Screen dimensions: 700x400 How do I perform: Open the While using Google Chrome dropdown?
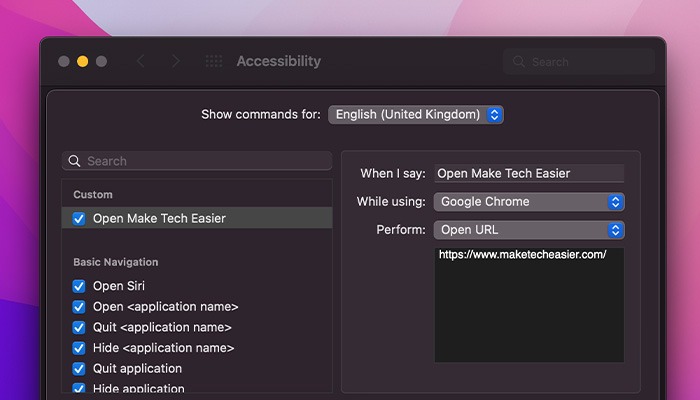(x=529, y=202)
